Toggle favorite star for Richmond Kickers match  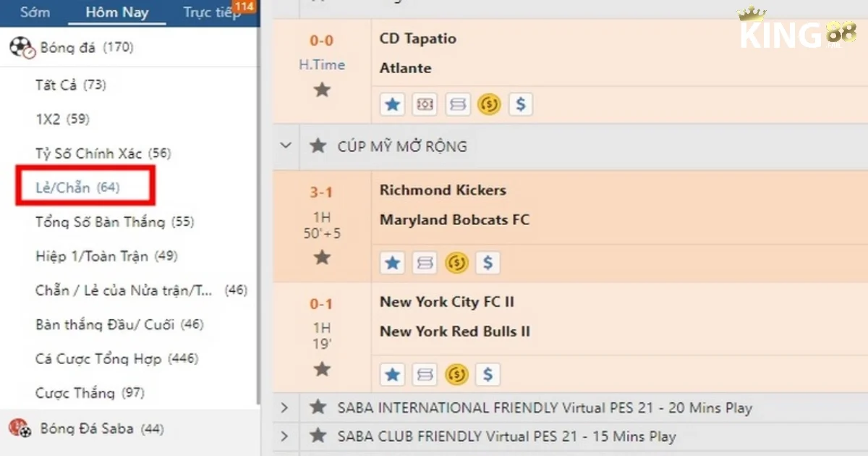click(x=322, y=258)
